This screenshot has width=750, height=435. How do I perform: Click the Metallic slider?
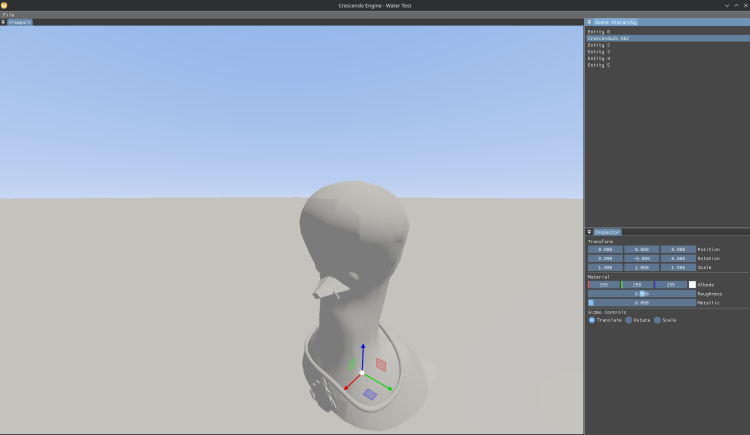click(x=641, y=303)
